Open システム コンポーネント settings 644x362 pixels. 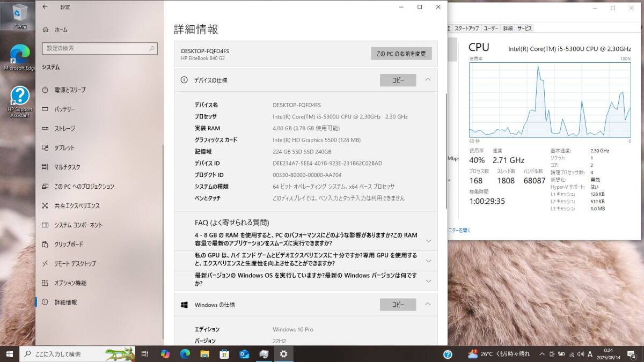tap(72, 225)
